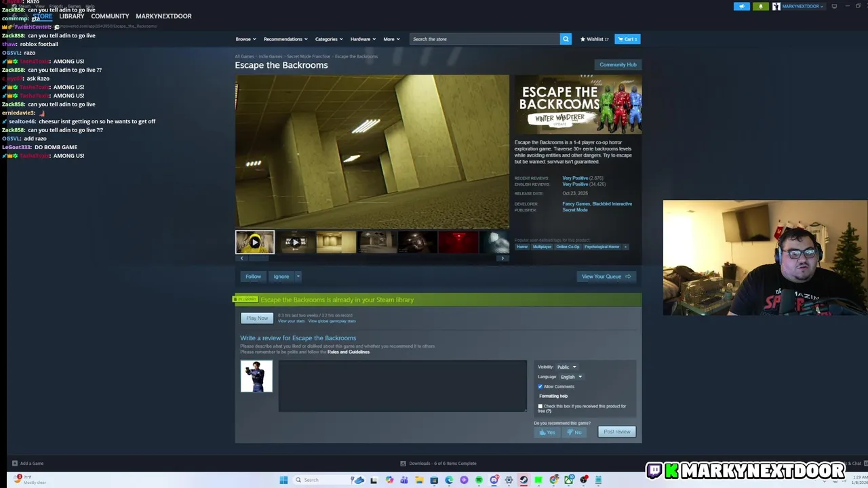Click the plus icon to add a tag

pos(625,247)
